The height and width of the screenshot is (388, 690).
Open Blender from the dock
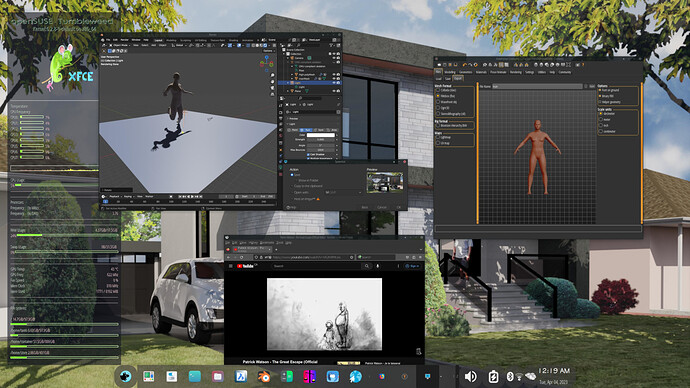264,377
